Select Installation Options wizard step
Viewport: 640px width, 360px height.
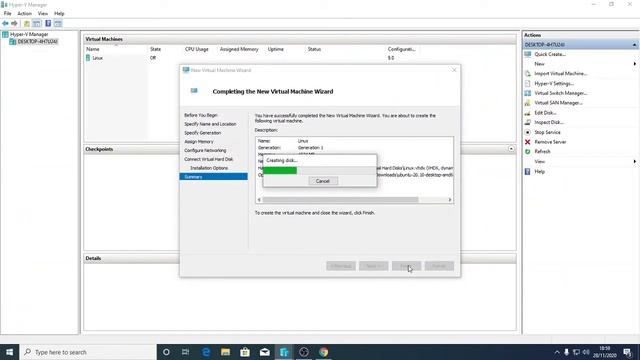[x=209, y=168]
